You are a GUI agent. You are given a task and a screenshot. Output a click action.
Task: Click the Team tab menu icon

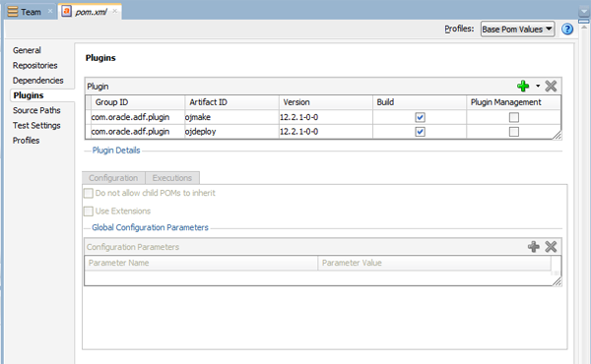[x=13, y=12]
